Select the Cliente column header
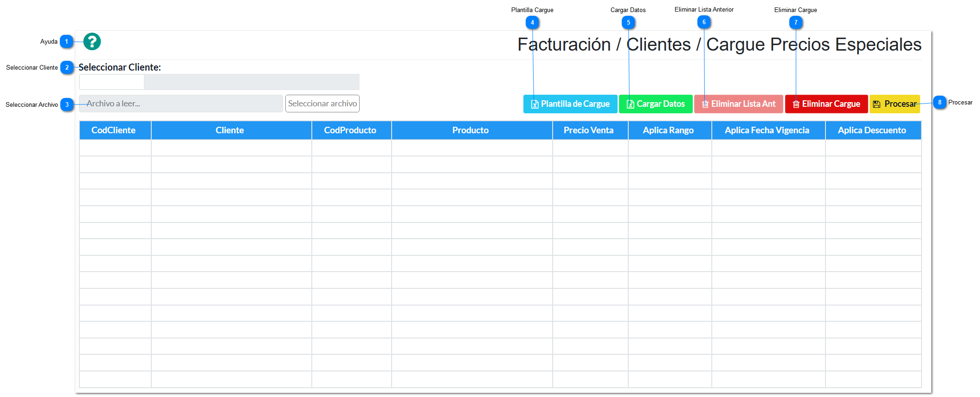 click(230, 130)
